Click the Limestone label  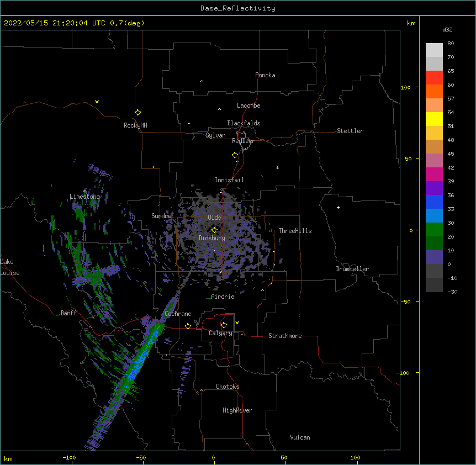(84, 197)
